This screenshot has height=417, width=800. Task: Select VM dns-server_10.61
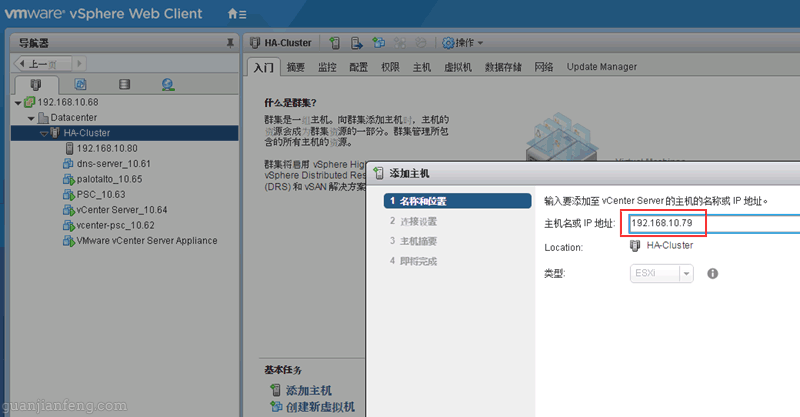pyautogui.click(x=114, y=164)
